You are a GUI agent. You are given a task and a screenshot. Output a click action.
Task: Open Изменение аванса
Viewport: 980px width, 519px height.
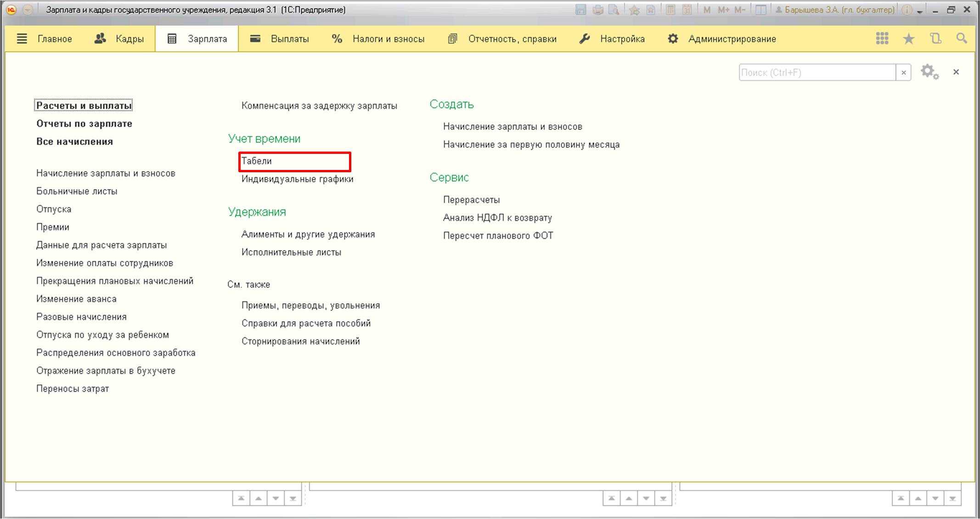point(76,299)
